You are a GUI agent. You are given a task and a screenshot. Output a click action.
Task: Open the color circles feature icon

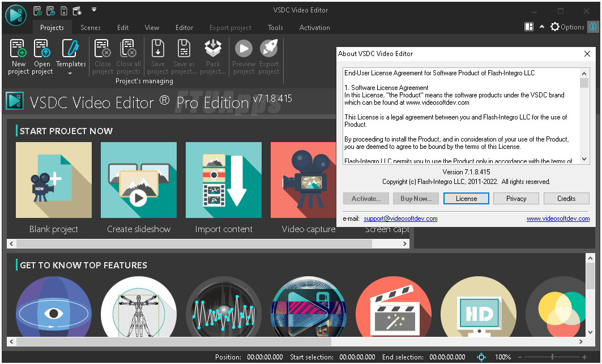click(x=556, y=307)
